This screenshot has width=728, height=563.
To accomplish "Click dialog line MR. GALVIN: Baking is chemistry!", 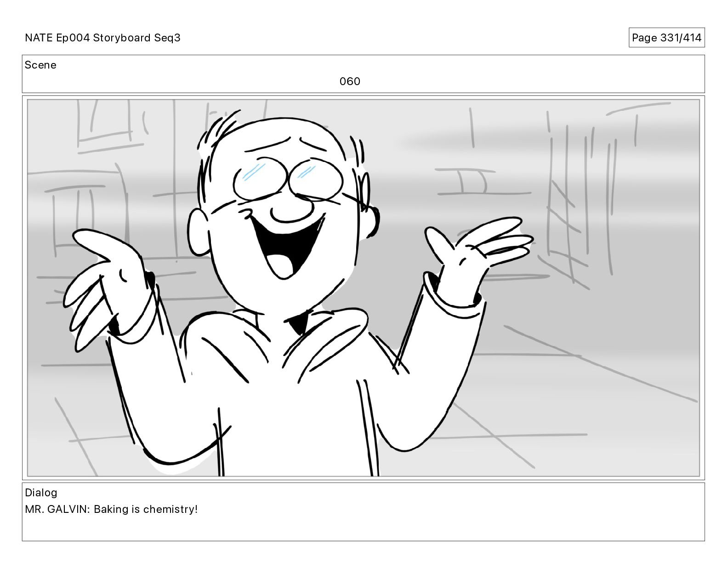I will [x=111, y=509].
